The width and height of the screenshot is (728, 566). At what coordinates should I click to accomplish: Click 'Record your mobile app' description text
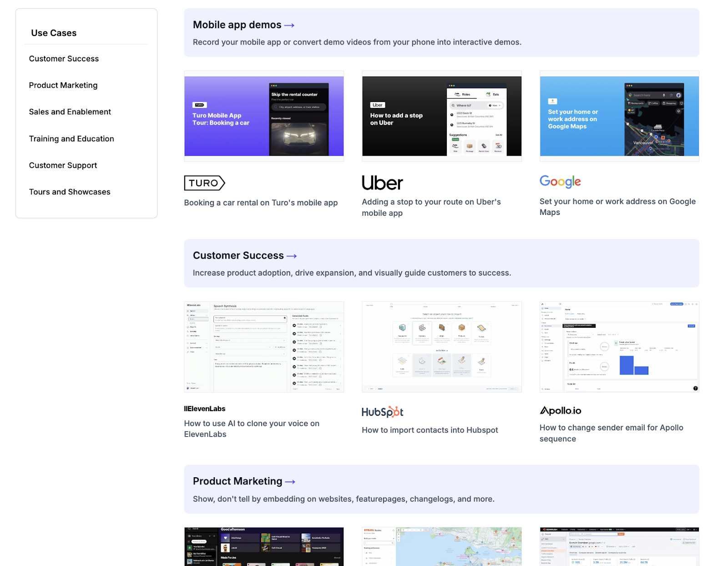tap(357, 42)
